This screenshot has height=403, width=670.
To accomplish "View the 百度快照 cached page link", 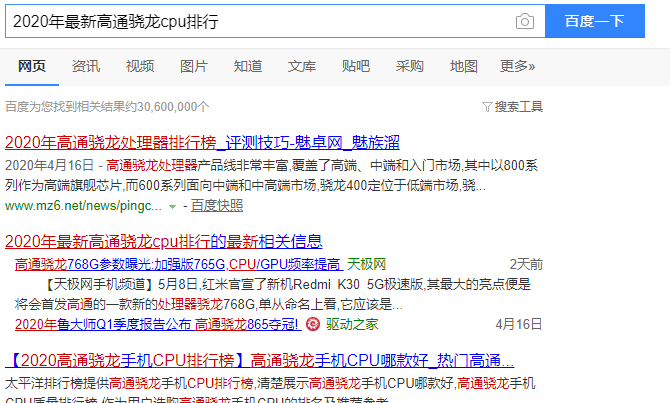I will [217, 205].
